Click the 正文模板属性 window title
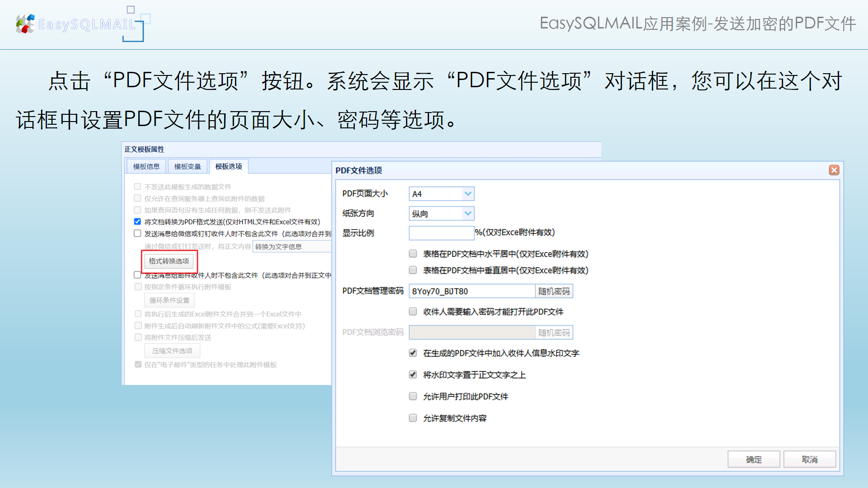This screenshot has height=488, width=868. tap(144, 149)
